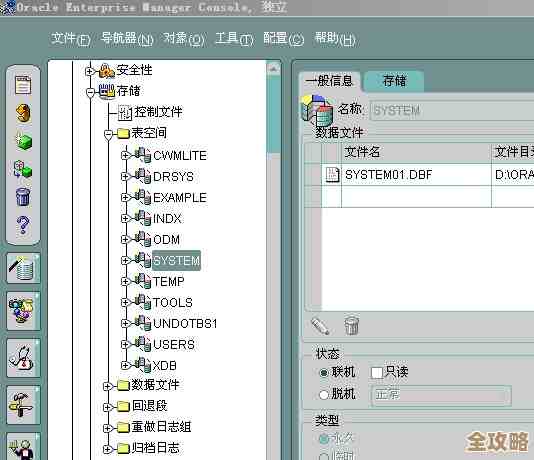This screenshot has width=534, height=460.
Task: Click the 文件目录 column header
Action: [x=513, y=152]
